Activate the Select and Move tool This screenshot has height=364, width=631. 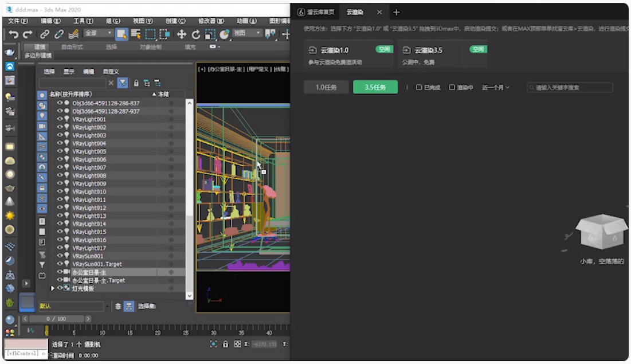point(182,34)
